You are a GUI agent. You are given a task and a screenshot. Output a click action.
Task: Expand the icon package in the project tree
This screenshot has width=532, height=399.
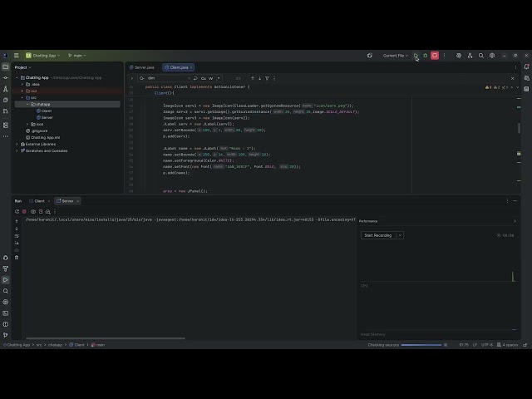pyautogui.click(x=27, y=124)
